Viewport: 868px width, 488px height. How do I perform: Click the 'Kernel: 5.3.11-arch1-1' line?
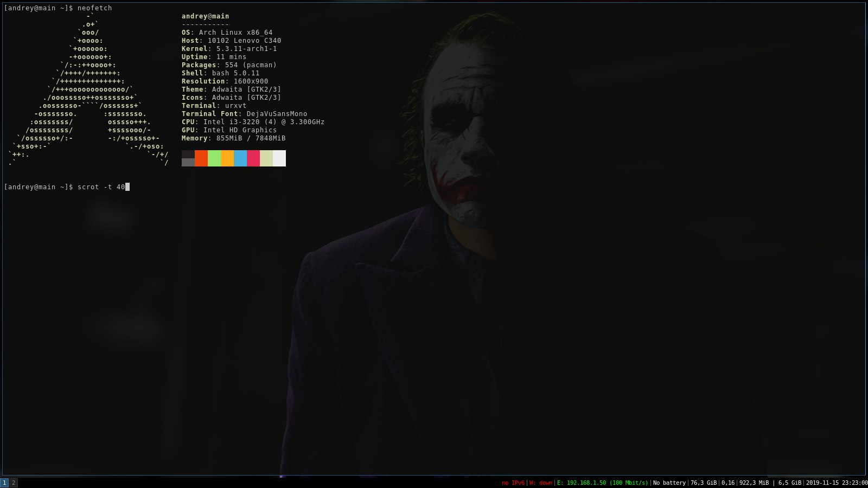pyautogui.click(x=229, y=49)
